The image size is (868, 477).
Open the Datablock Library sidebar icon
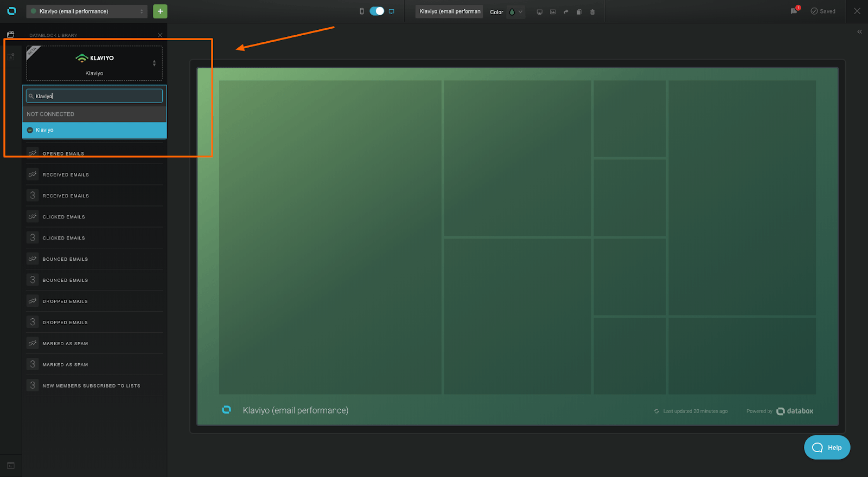pos(10,35)
